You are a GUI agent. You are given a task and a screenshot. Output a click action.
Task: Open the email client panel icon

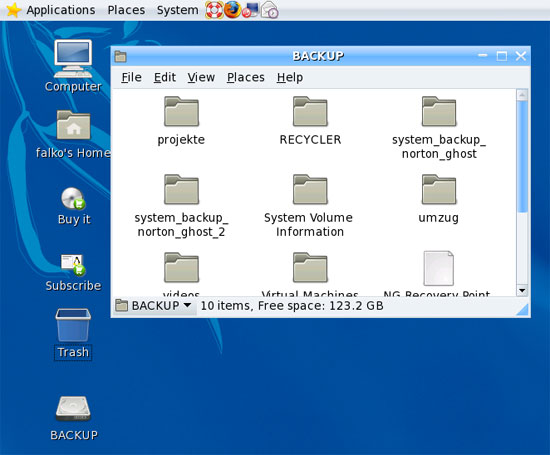[269, 10]
